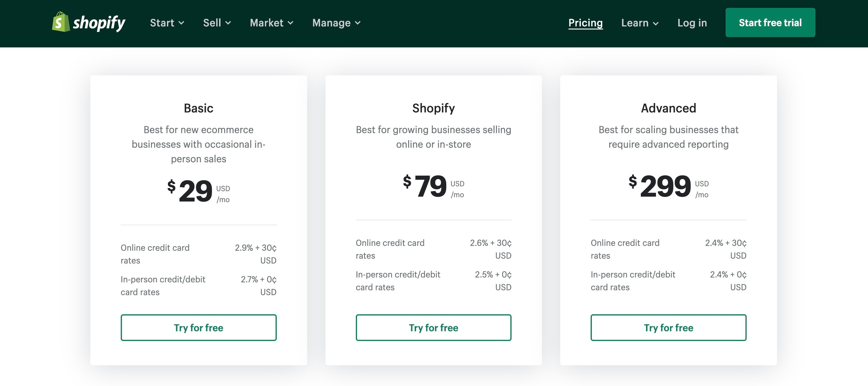Click the Shopify bag logo
This screenshot has height=386, width=868.
pos(89,22)
